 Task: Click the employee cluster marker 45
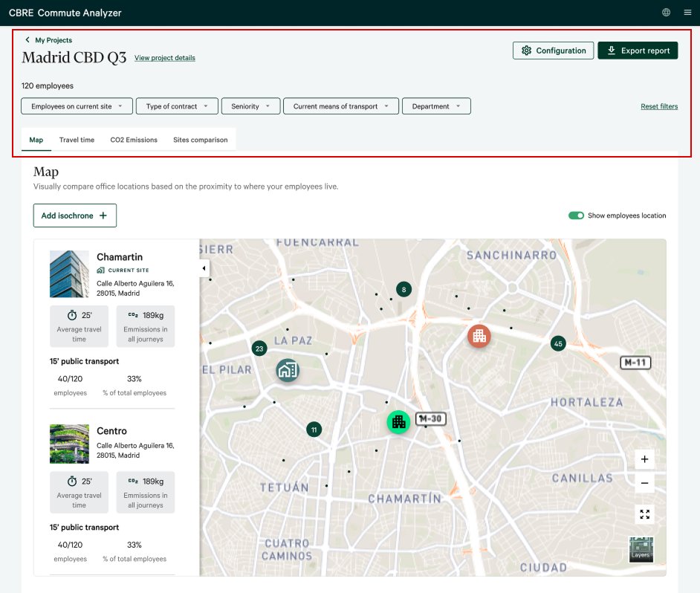pyautogui.click(x=558, y=343)
